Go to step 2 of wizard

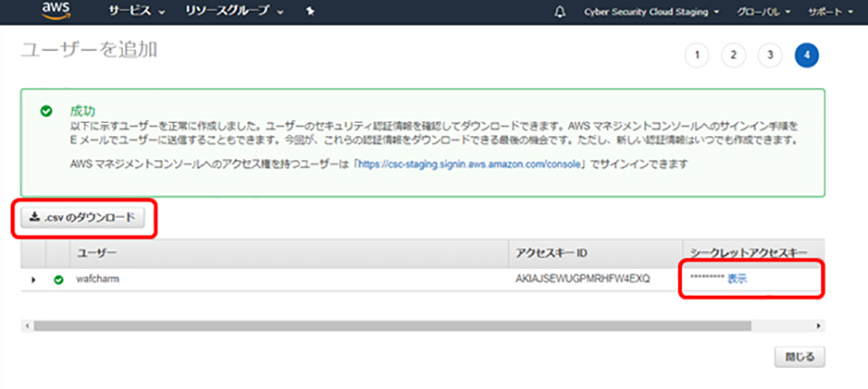[x=733, y=55]
